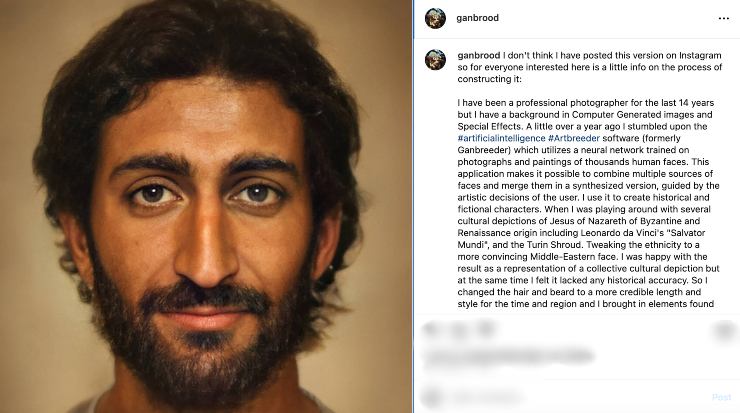
Task: Click the ganbrood avatar beside the caption
Action: (x=435, y=60)
